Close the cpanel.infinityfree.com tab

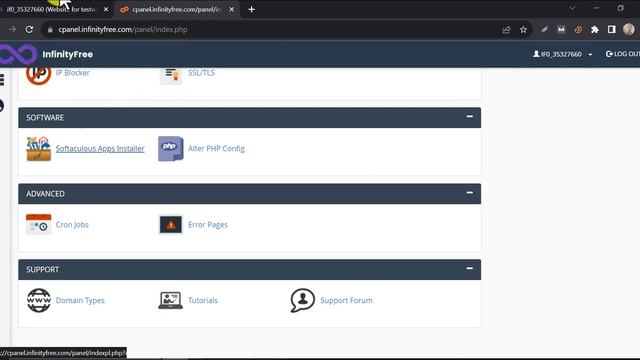pos(231,9)
